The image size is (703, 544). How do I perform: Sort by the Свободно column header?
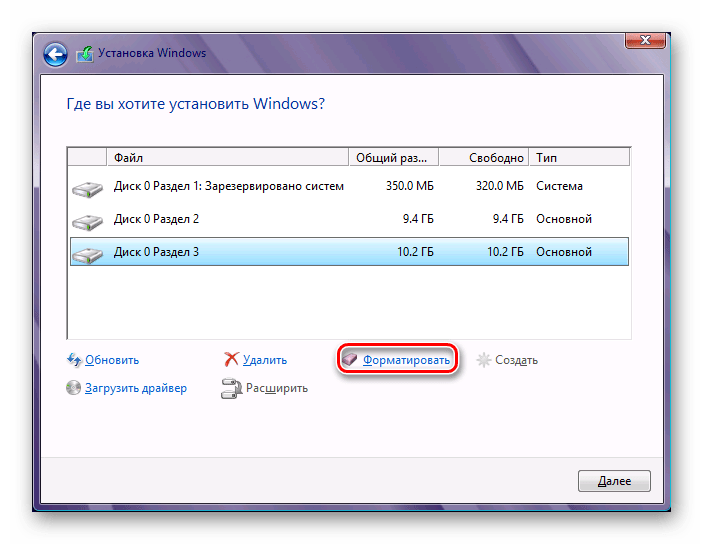484,157
